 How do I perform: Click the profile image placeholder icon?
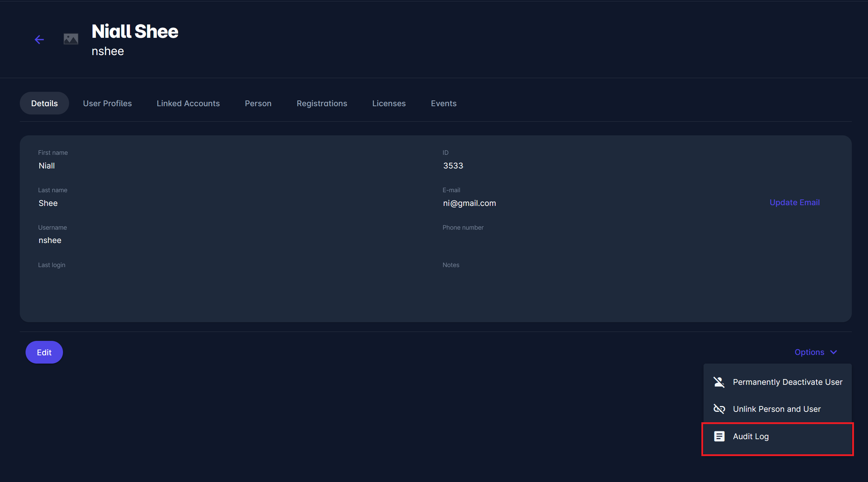71,39
